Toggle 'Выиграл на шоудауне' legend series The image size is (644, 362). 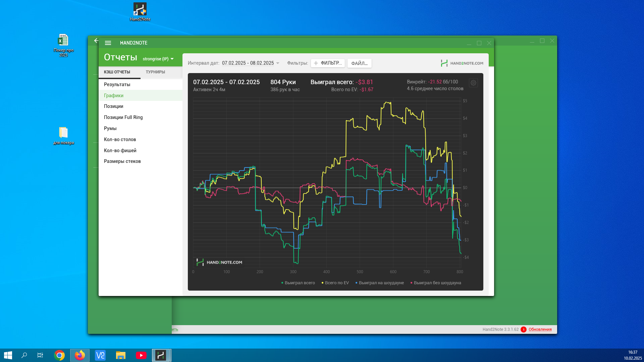coord(380,283)
